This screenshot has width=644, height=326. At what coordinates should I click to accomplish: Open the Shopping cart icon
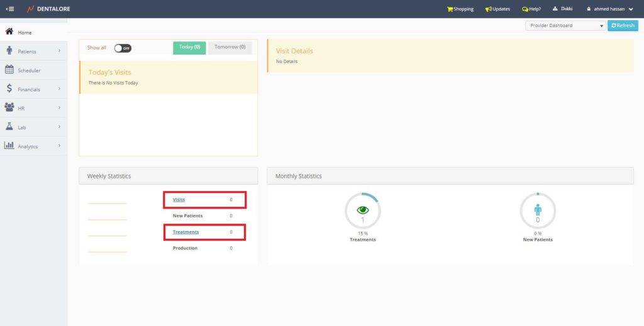pyautogui.click(x=450, y=9)
